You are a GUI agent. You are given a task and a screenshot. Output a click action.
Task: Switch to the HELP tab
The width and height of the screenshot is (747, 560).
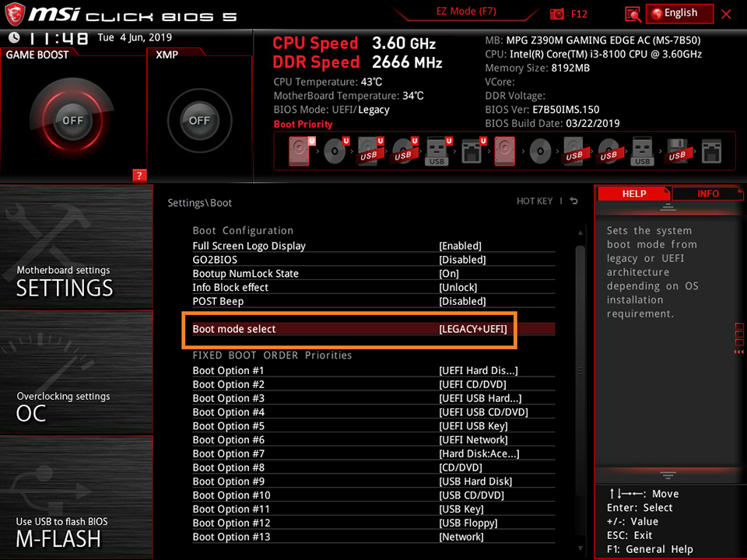coord(634,194)
